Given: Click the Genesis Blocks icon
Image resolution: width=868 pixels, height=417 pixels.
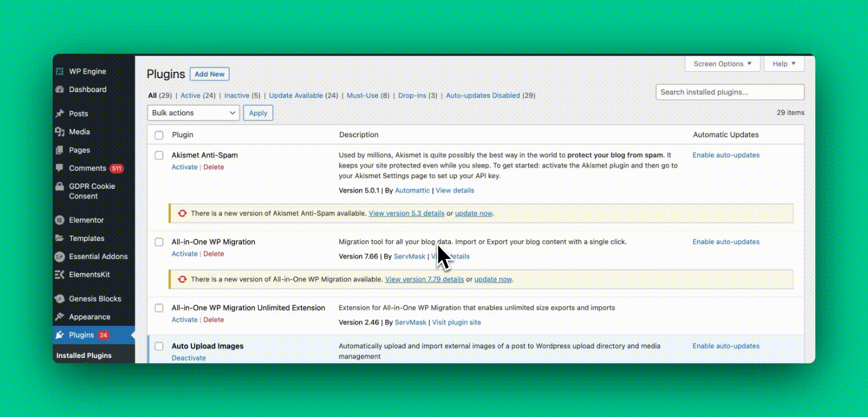Looking at the screenshot, I should coord(59,299).
